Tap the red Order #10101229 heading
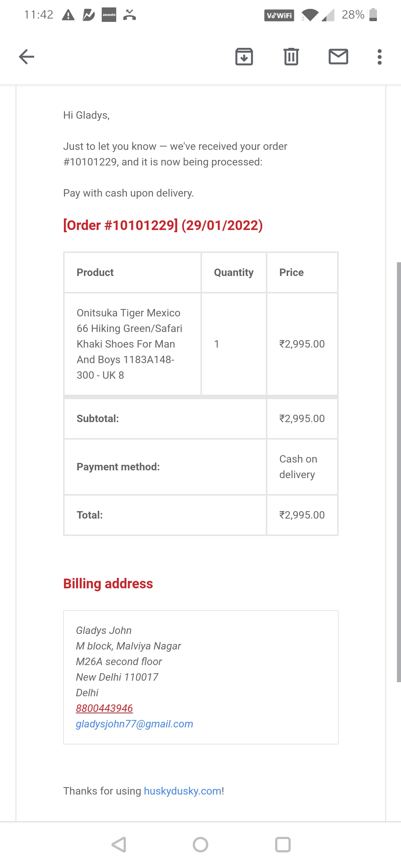 163,225
